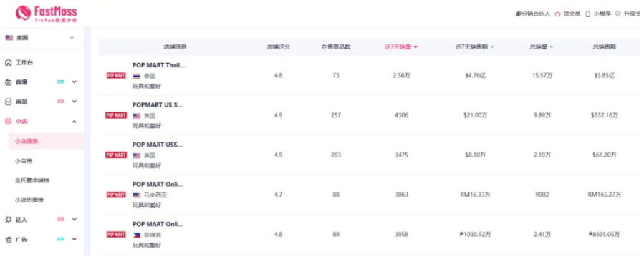
Task: Click the 工作台 home icon
Action: tap(8, 63)
